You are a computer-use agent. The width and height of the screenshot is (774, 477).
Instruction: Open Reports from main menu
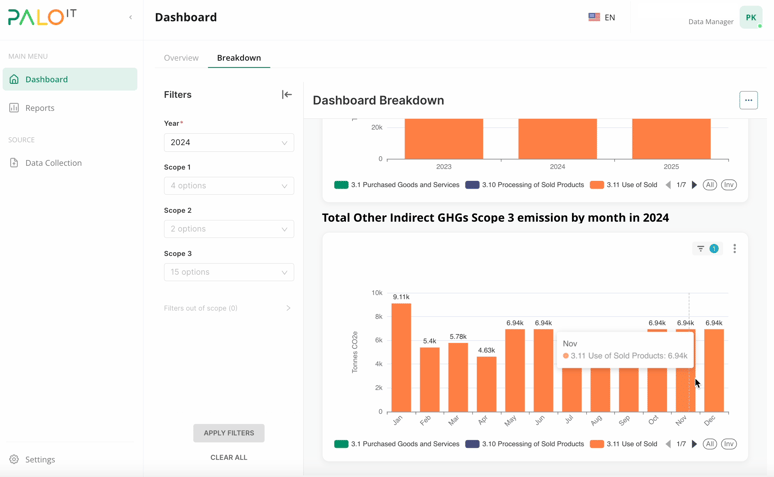coord(40,108)
